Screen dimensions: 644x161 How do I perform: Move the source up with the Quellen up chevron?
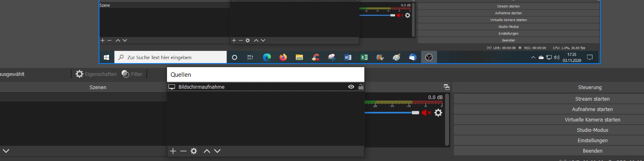[207, 151]
